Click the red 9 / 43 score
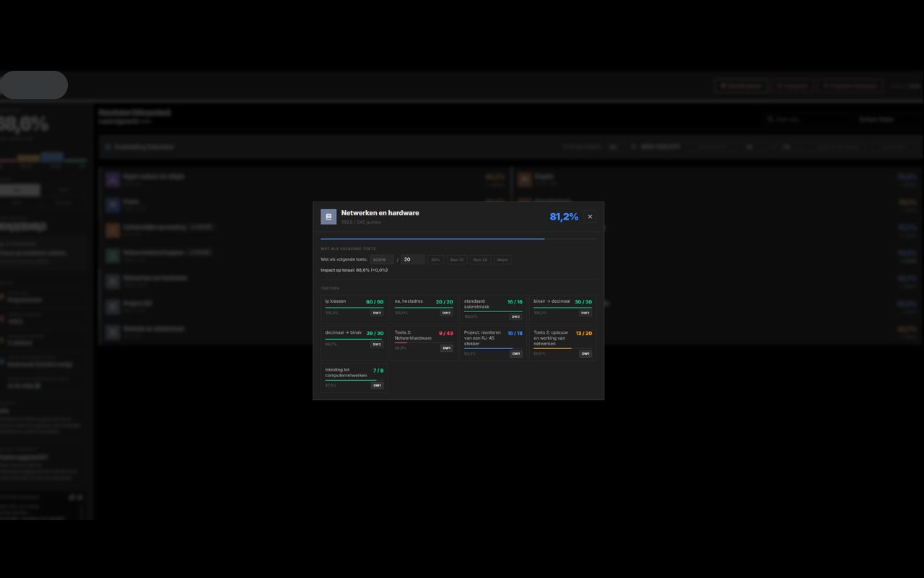Viewport: 924px width, 578px height. pos(446,334)
